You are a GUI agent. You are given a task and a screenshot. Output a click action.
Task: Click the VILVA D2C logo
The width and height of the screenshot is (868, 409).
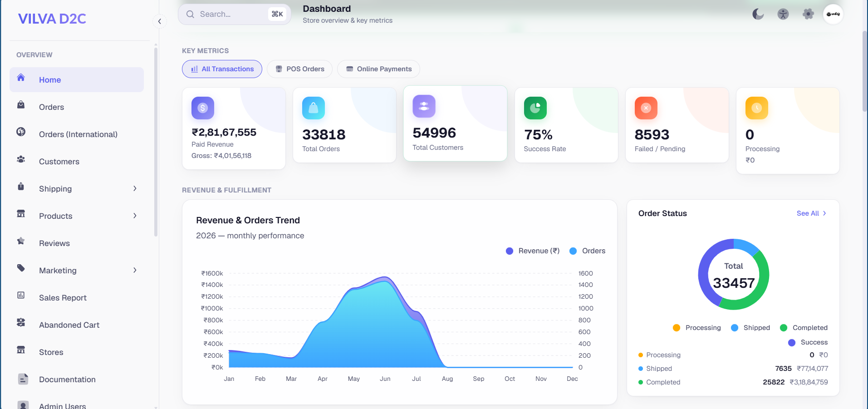tap(52, 19)
